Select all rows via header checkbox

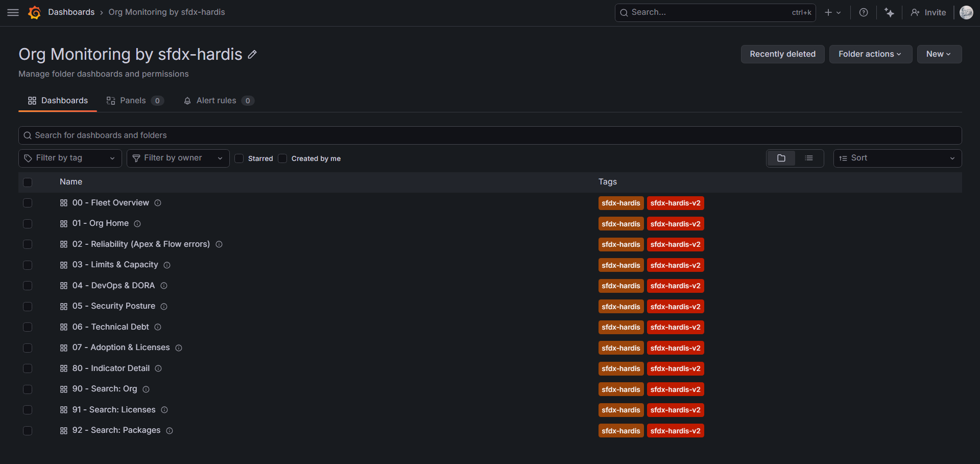28,182
